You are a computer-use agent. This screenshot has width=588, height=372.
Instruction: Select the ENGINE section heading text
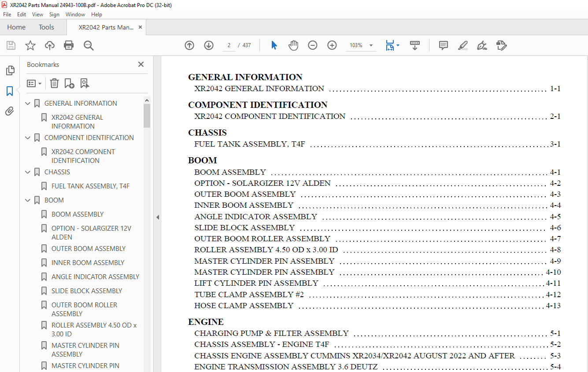coord(206,322)
